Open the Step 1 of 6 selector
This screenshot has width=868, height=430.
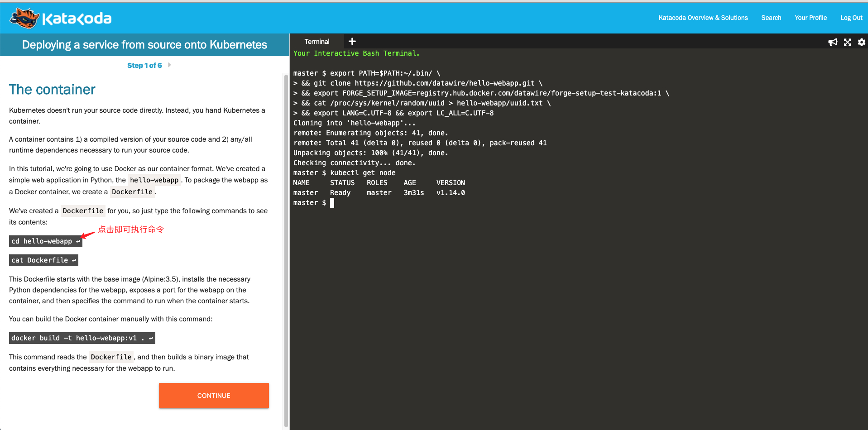coord(144,66)
